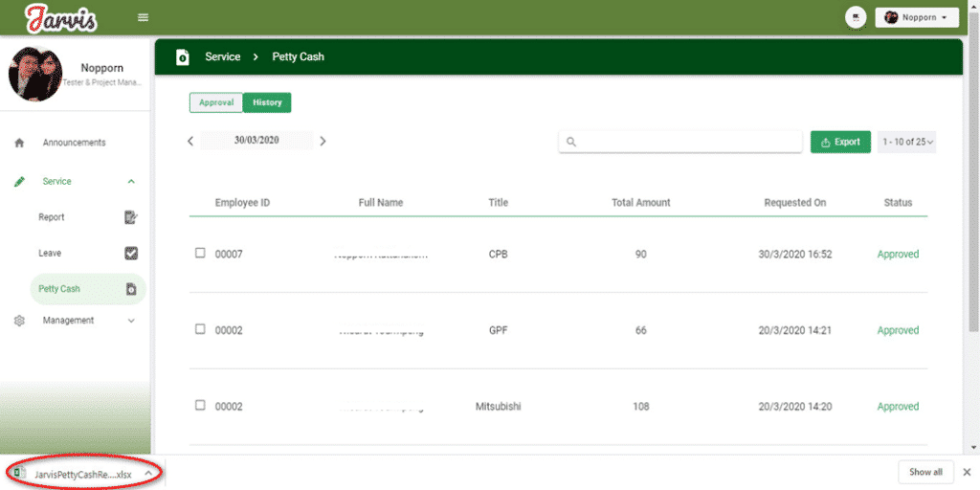Switch to the Approval tab
The image size is (980, 490).
pos(215,102)
